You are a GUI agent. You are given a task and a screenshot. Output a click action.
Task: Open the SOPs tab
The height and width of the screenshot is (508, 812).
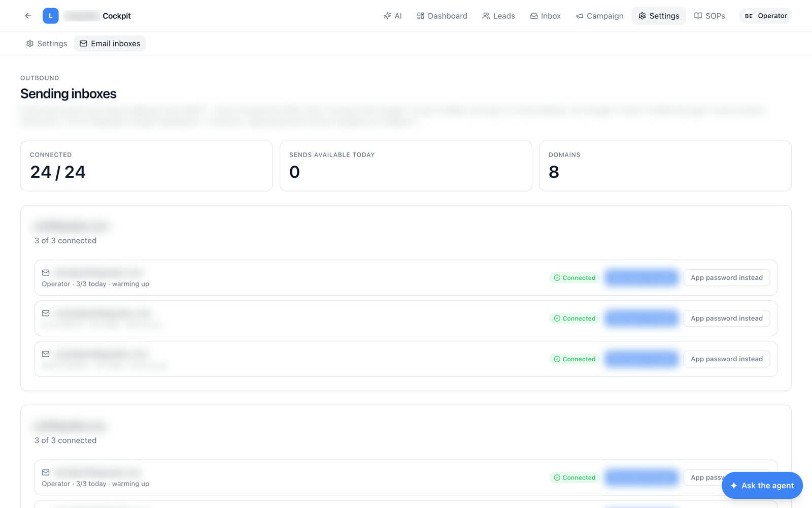(x=709, y=16)
